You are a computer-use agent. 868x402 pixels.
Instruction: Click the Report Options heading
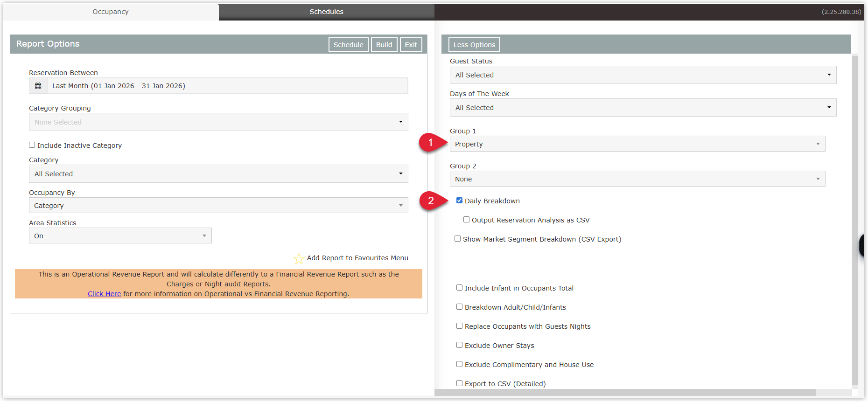click(x=48, y=44)
